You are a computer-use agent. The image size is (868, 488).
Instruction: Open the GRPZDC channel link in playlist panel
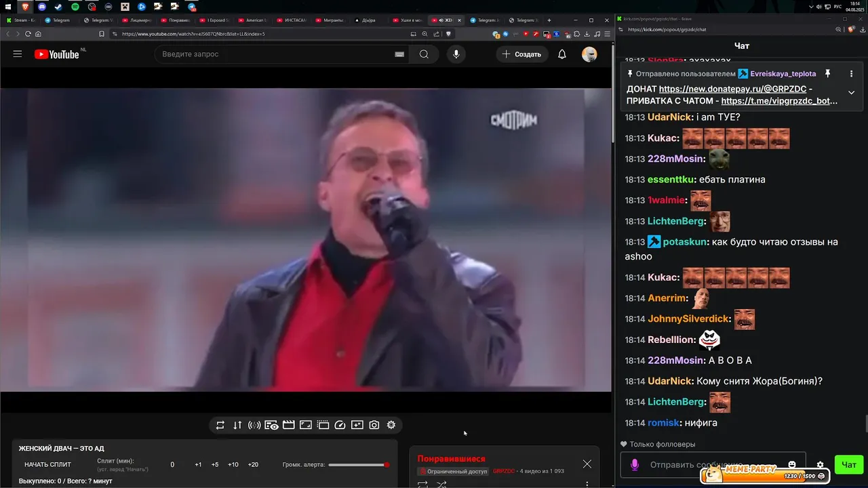[503, 471]
